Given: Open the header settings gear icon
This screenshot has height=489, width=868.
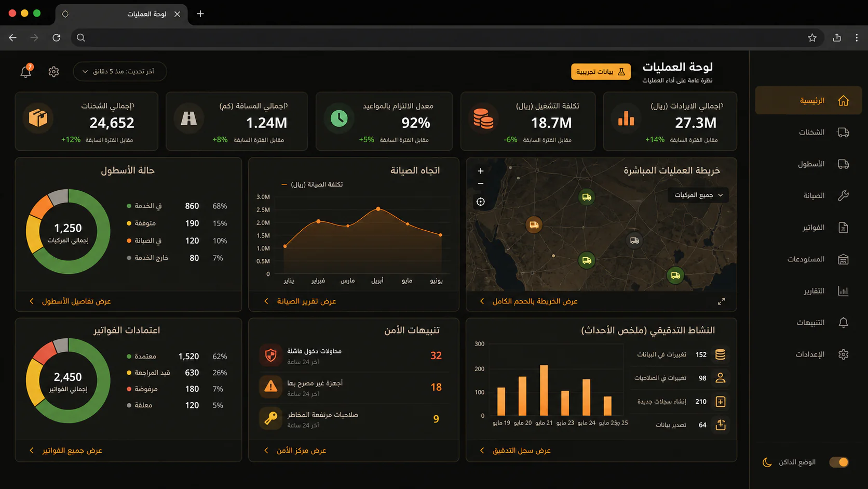Looking at the screenshot, I should [53, 72].
